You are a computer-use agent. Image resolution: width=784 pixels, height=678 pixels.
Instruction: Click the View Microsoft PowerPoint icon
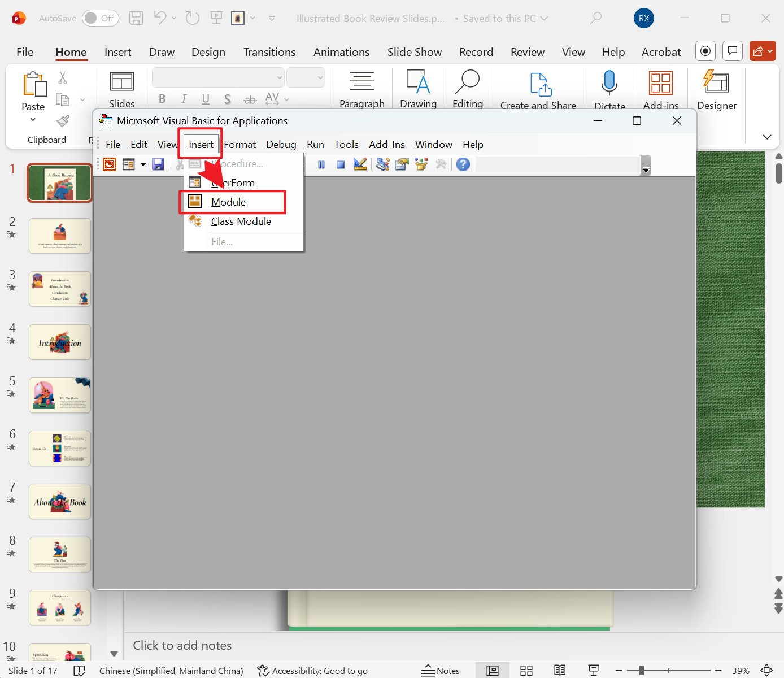click(108, 164)
